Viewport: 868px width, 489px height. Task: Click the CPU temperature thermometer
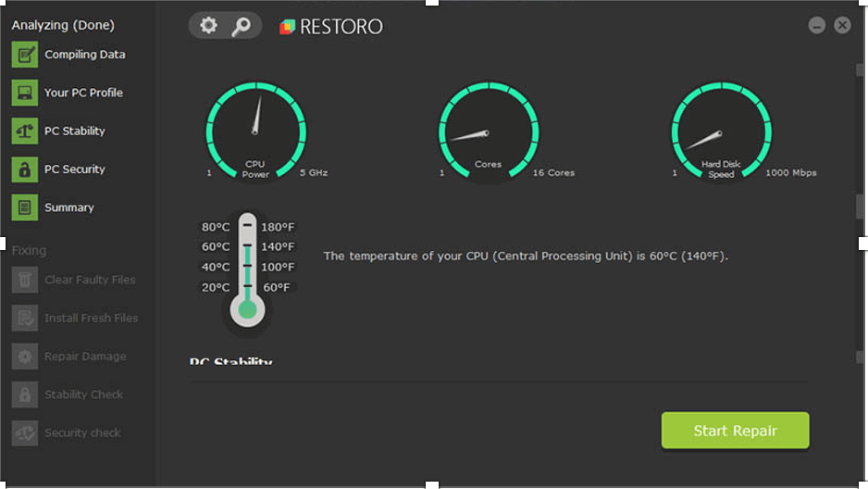[247, 271]
